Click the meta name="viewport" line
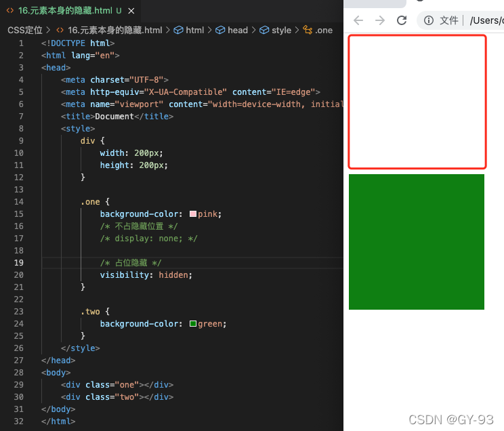This screenshot has width=504, height=431. tap(202, 104)
